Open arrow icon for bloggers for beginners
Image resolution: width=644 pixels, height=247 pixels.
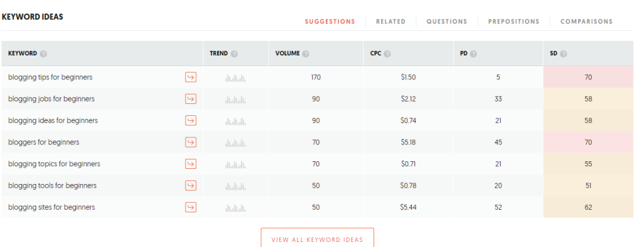(191, 142)
